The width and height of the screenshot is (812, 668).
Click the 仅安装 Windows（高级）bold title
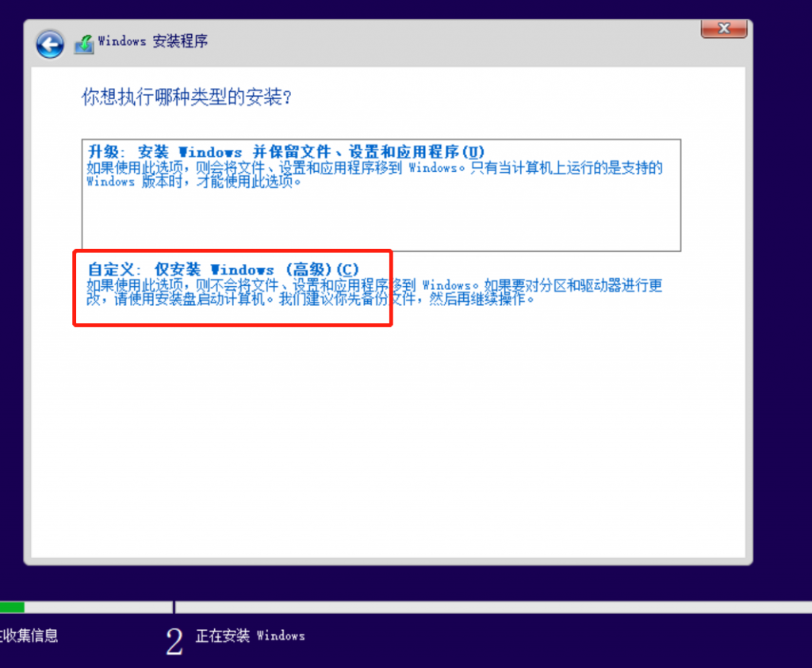pos(230,269)
